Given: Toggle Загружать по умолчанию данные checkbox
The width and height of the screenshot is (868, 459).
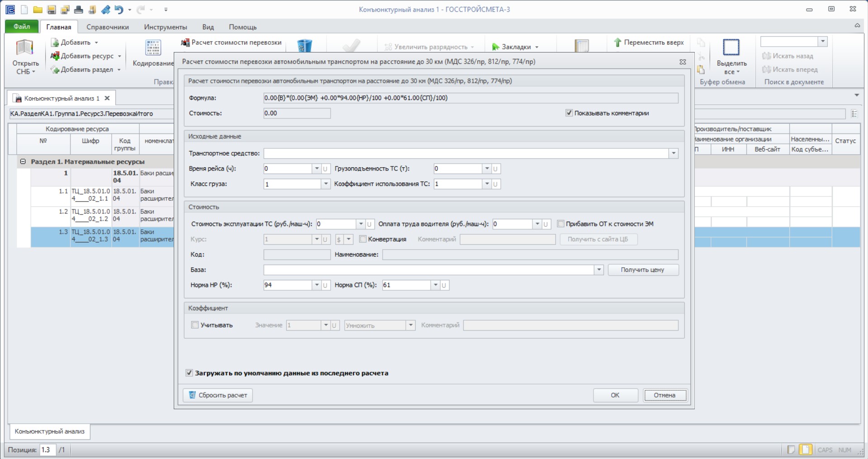Looking at the screenshot, I should [x=189, y=373].
